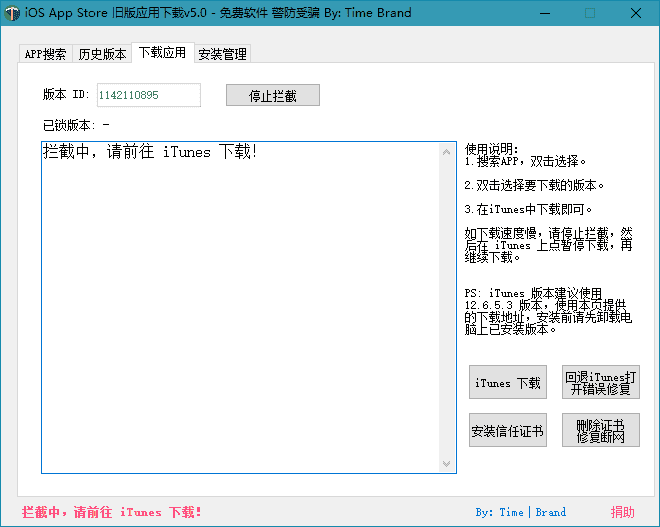Screen dimensions: 660x527
Task: Switch to the APP搜索 tab
Action: pyautogui.click(x=45, y=54)
